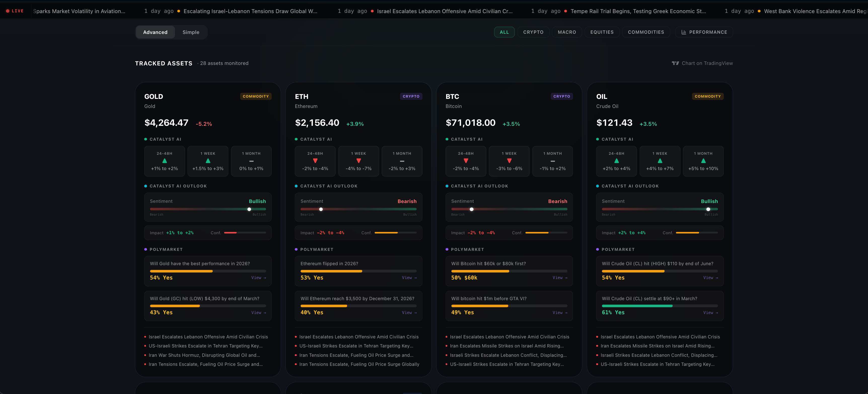The width and height of the screenshot is (868, 394).
Task: Click the COMMODITY badge on the GOLD card
Action: pos(256,96)
